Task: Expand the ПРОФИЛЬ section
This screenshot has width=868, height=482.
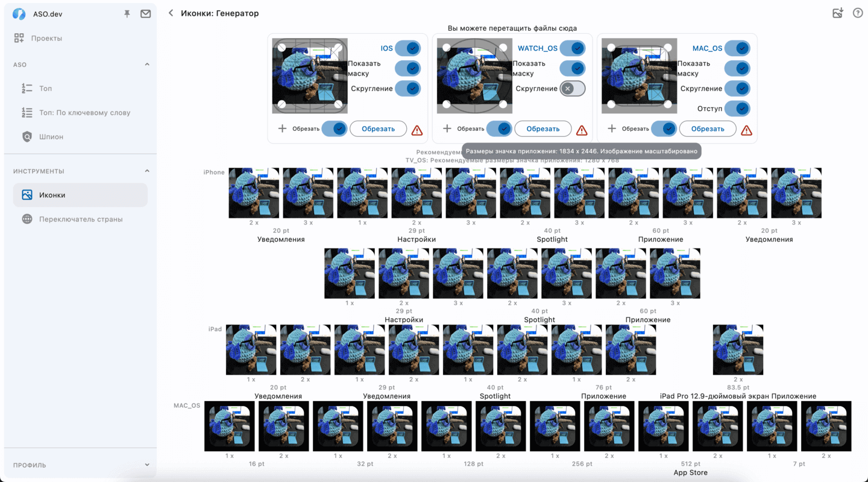Action: [x=147, y=465]
